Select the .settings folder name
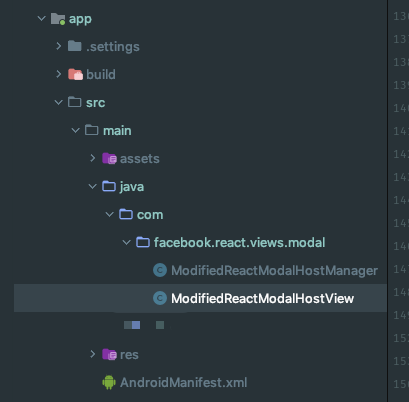Screen dimensions: 409x402 point(113,47)
